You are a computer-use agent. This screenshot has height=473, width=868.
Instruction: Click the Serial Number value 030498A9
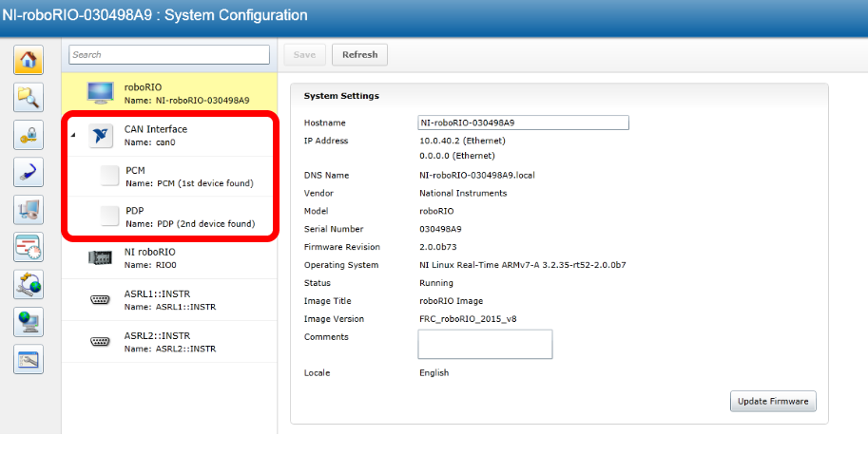[440, 229]
